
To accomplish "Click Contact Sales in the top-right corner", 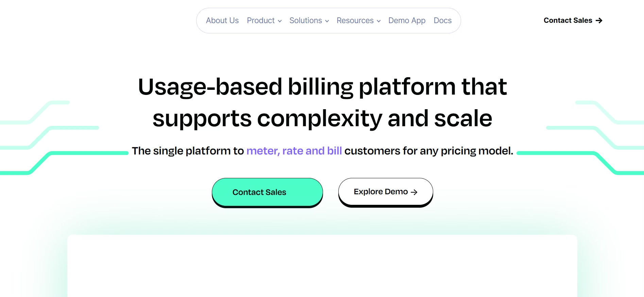I will 567,20.
